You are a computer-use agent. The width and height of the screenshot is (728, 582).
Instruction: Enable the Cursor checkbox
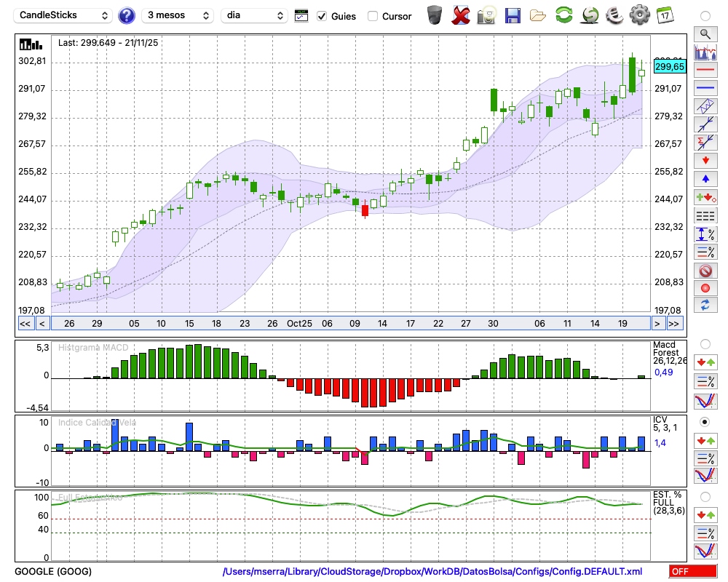(x=373, y=16)
